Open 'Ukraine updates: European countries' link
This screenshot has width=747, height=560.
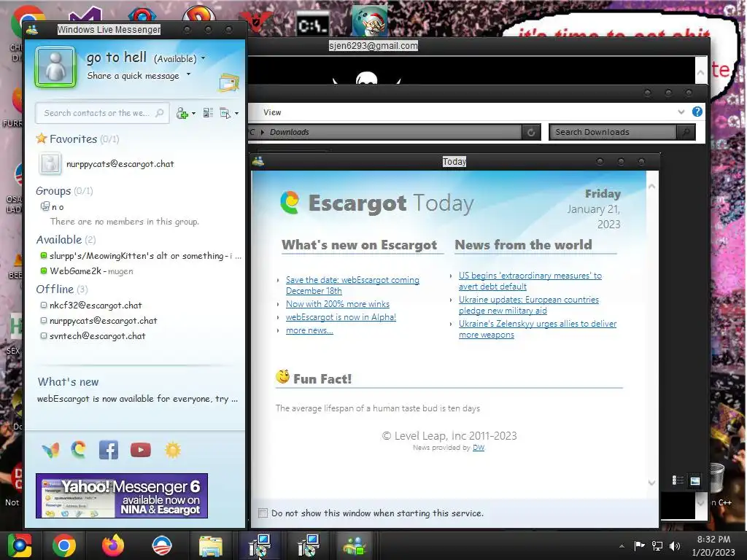(529, 305)
